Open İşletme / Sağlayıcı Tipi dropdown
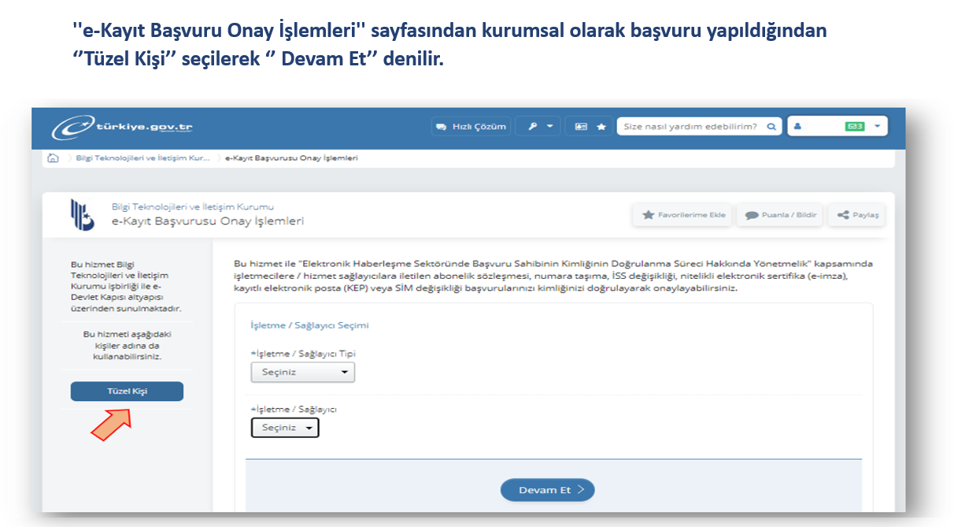 click(x=303, y=373)
